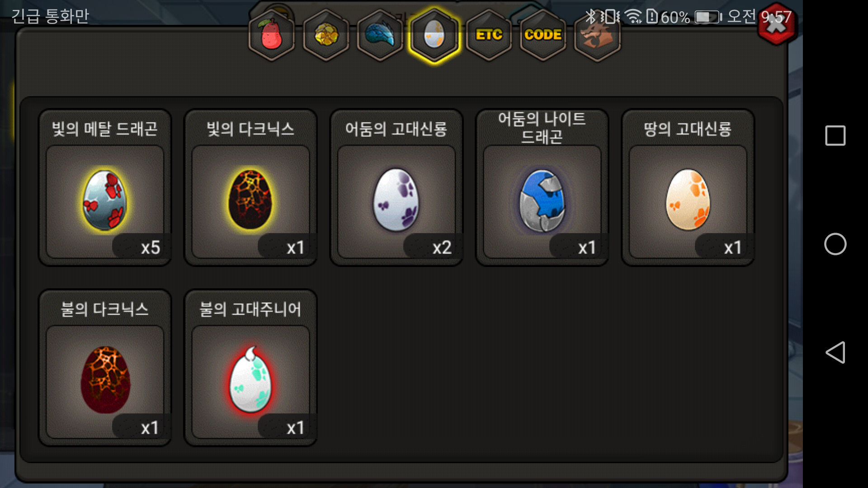Screen dimensions: 868x488
Task: Open the gold nugget inventory tab
Action: click(x=325, y=35)
